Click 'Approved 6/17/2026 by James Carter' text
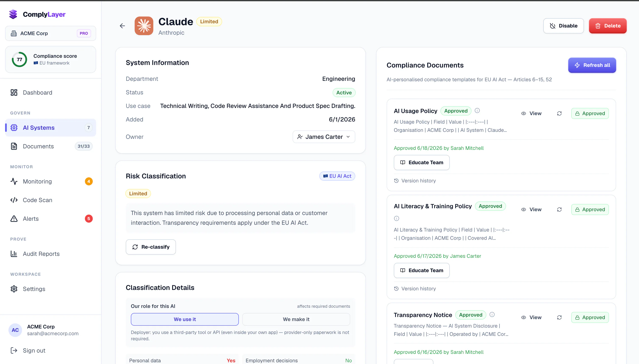The height and width of the screenshot is (364, 639). click(437, 256)
